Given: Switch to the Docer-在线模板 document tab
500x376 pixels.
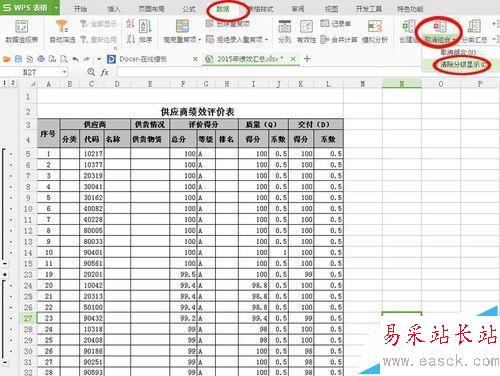Looking at the screenshot, I should click(x=143, y=59).
